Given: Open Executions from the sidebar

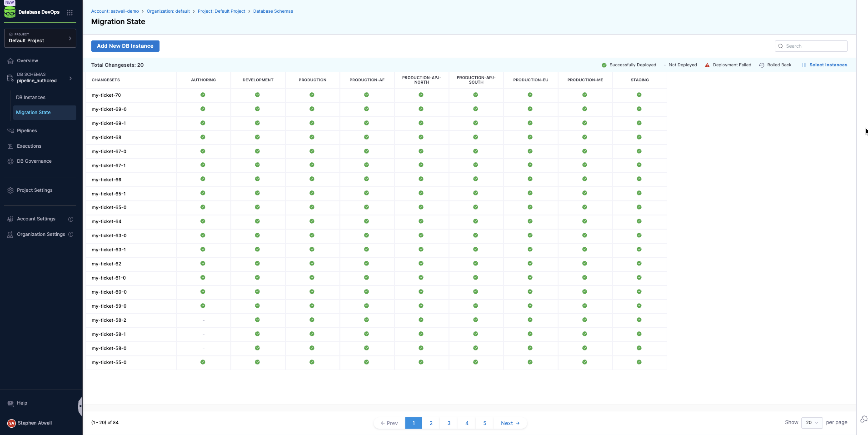Looking at the screenshot, I should (x=10, y=146).
